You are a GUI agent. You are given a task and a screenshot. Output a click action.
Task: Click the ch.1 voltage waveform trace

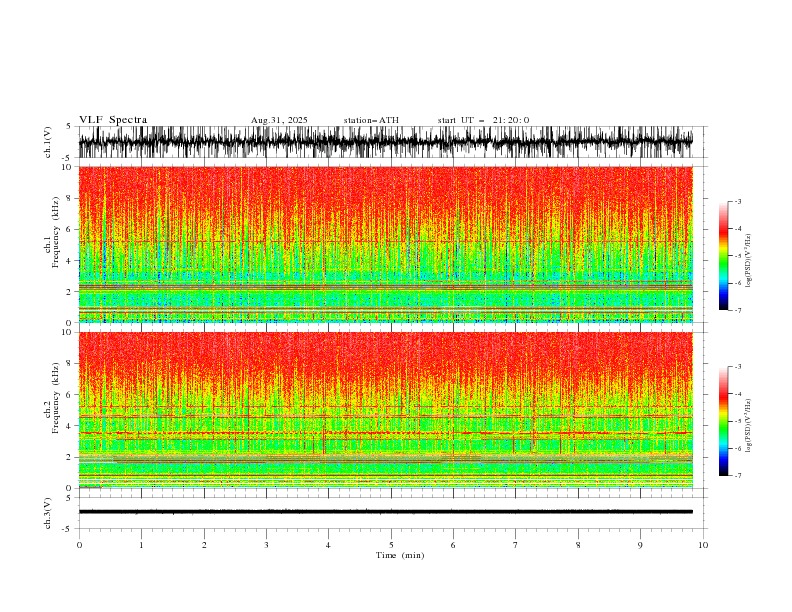coord(385,142)
